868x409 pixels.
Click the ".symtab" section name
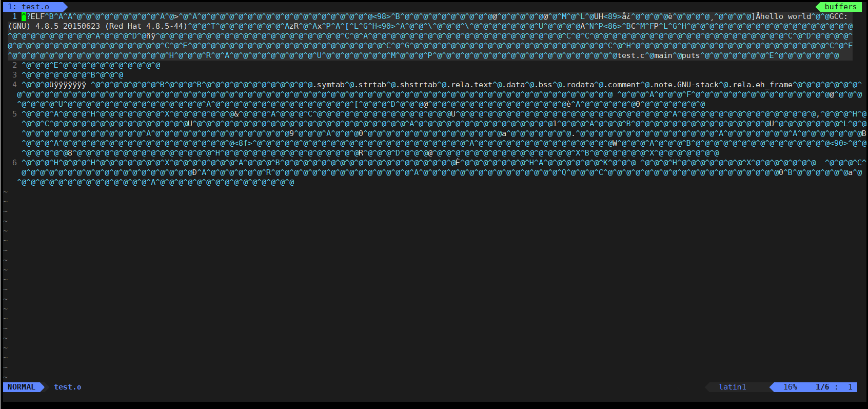328,85
